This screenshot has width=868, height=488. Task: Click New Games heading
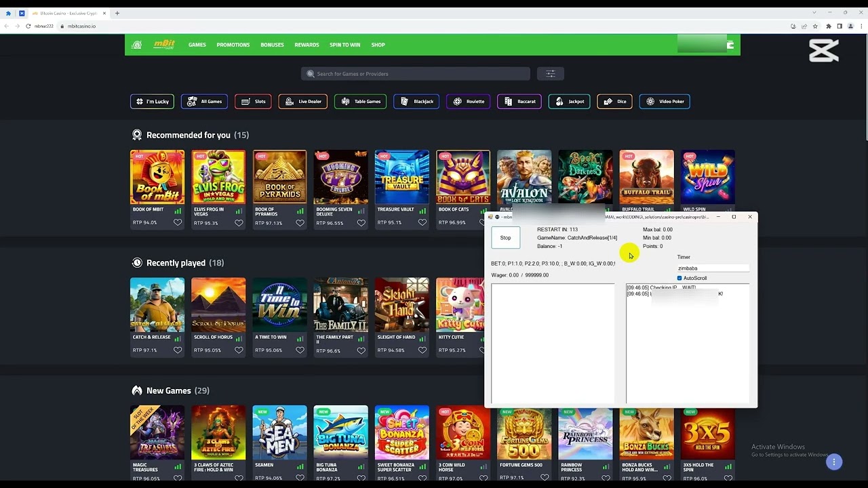(x=170, y=390)
